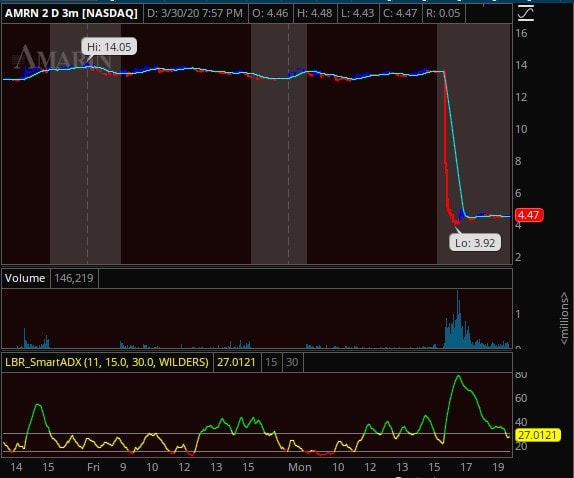Viewport: 574px width, 478px height.
Task: Click the 17 label on time axis
Action: [x=466, y=467]
